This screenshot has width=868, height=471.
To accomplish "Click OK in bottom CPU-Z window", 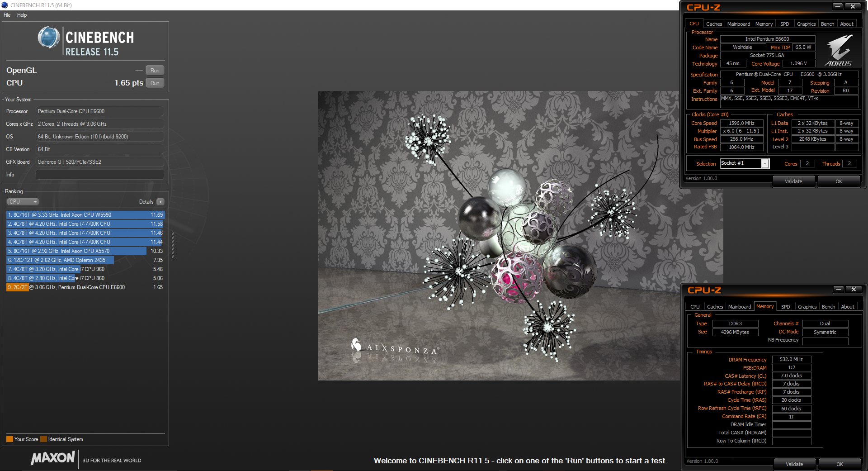I will 840,464.
